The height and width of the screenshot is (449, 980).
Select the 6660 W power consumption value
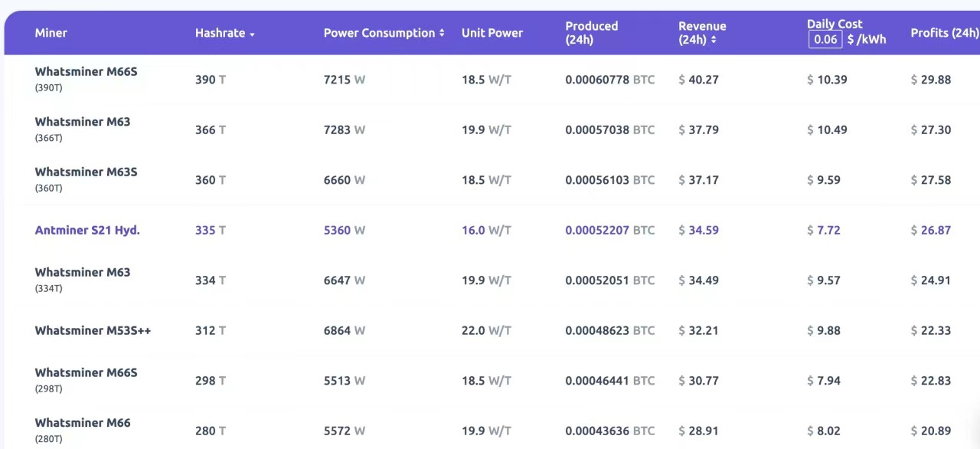click(345, 180)
